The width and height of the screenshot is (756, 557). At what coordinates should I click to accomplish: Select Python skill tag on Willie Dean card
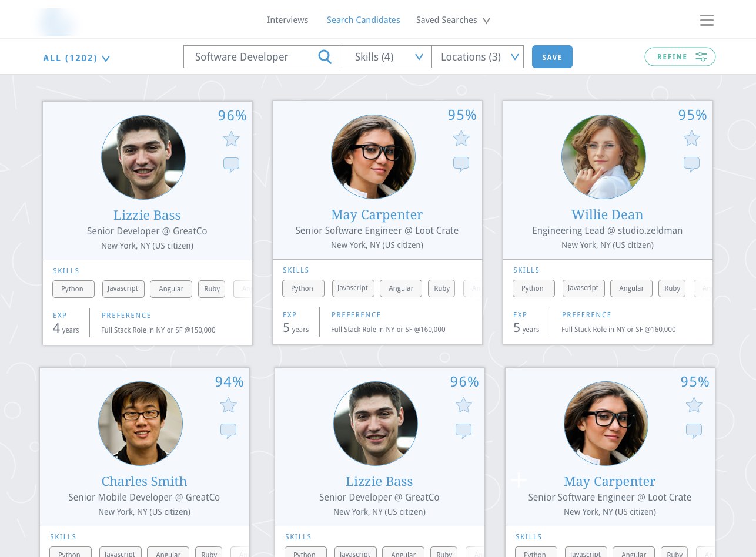[x=533, y=288]
